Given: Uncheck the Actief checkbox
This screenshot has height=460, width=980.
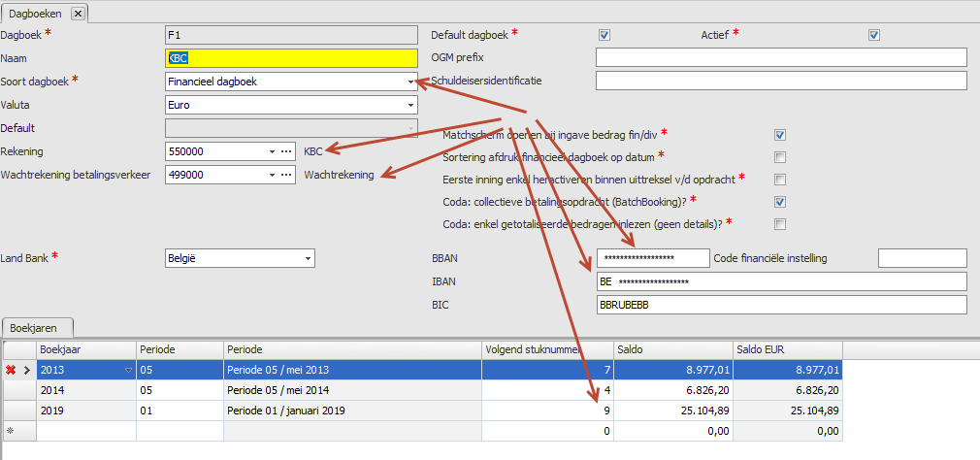Looking at the screenshot, I should pos(874,35).
